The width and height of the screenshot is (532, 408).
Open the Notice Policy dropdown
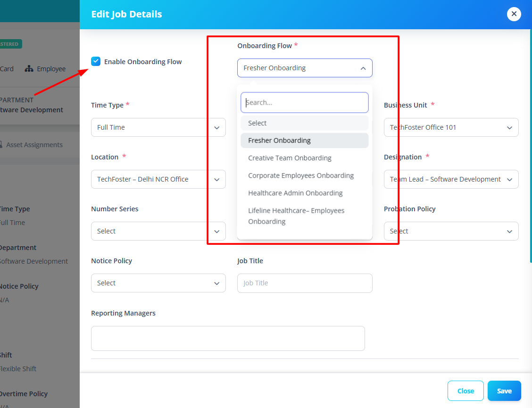(x=158, y=283)
